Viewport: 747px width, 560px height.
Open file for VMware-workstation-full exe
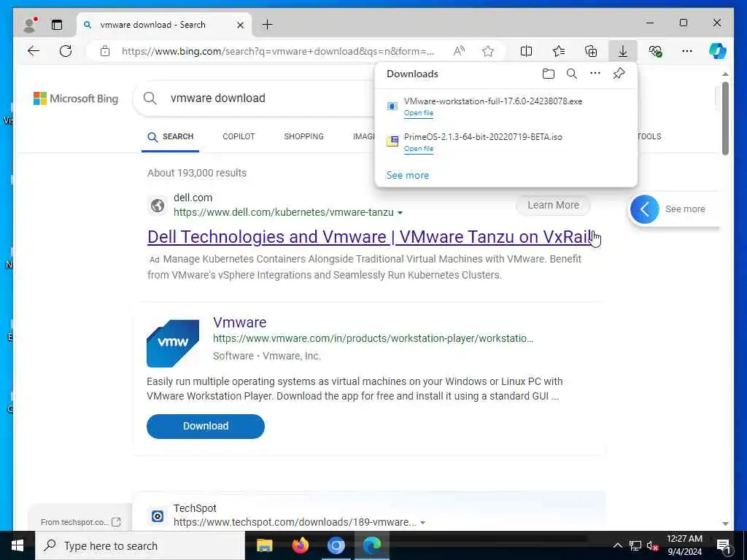tap(419, 113)
